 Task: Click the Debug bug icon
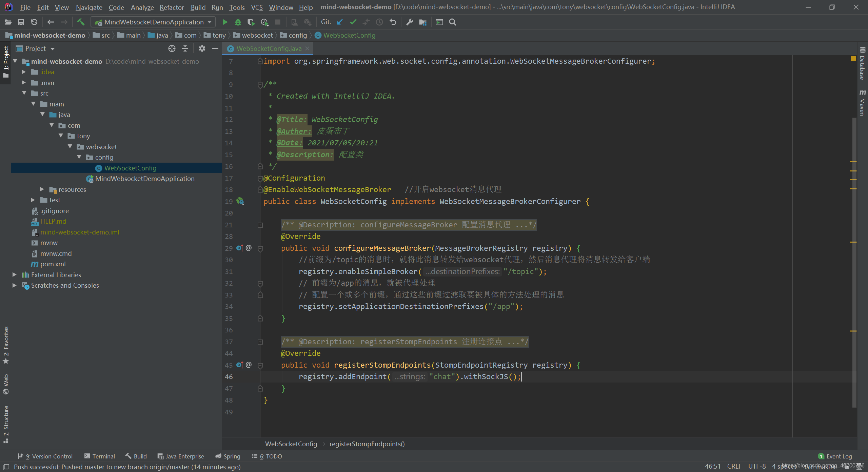point(238,22)
